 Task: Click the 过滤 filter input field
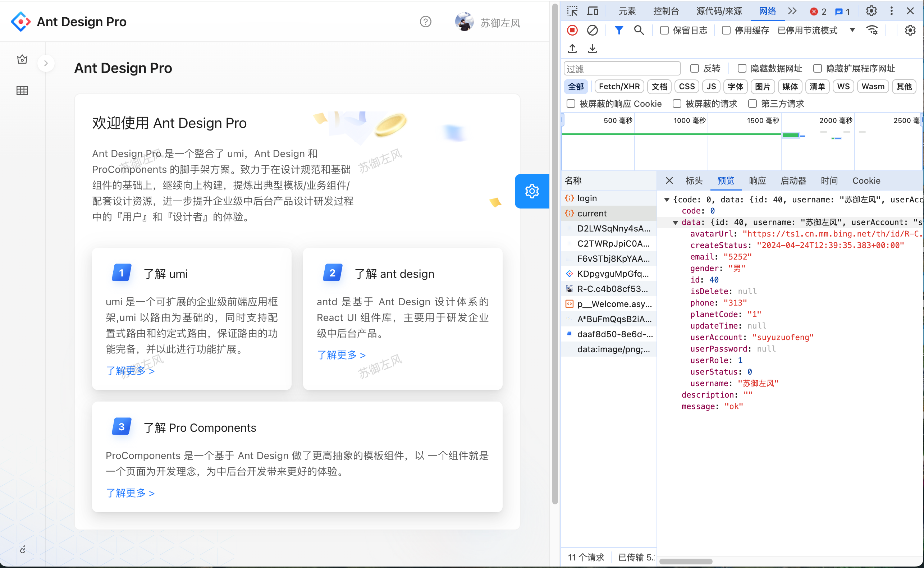tap(622, 69)
